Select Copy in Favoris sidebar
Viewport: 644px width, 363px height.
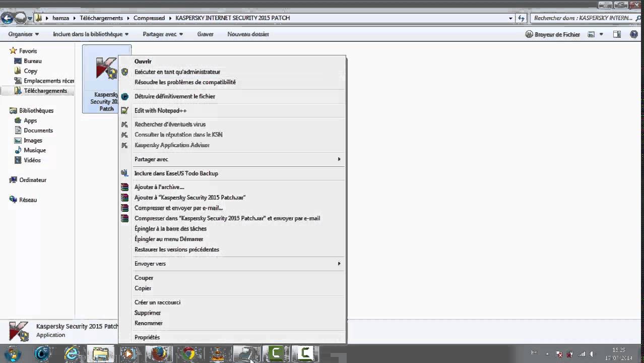point(30,71)
